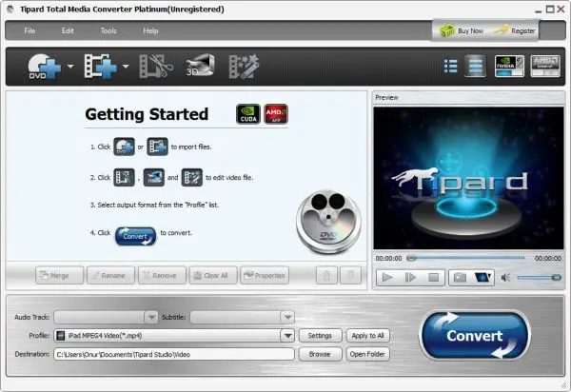Screen dimensions: 571x392
Task: Click the small 3D icon in step 2
Action: 153,177
